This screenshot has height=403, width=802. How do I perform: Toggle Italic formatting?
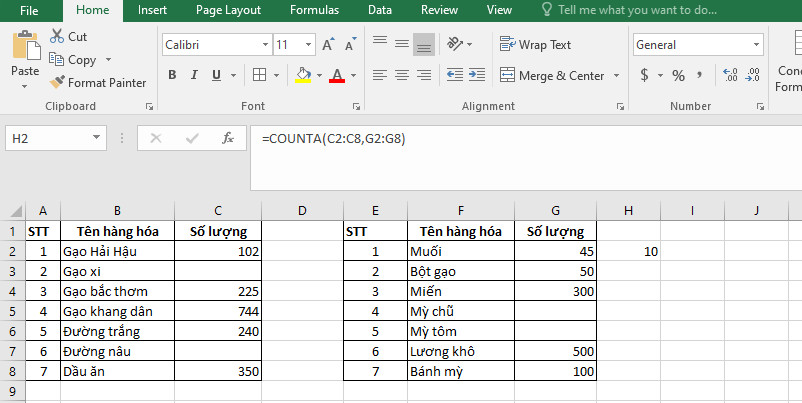(x=194, y=75)
